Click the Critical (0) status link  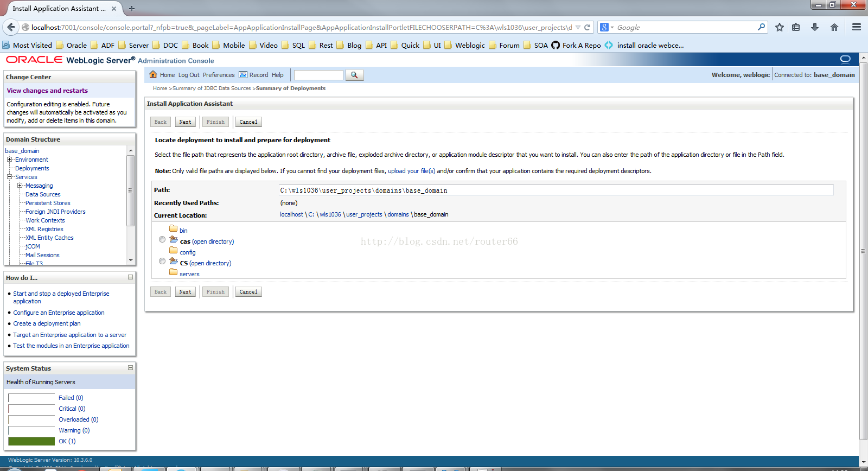[72, 409]
